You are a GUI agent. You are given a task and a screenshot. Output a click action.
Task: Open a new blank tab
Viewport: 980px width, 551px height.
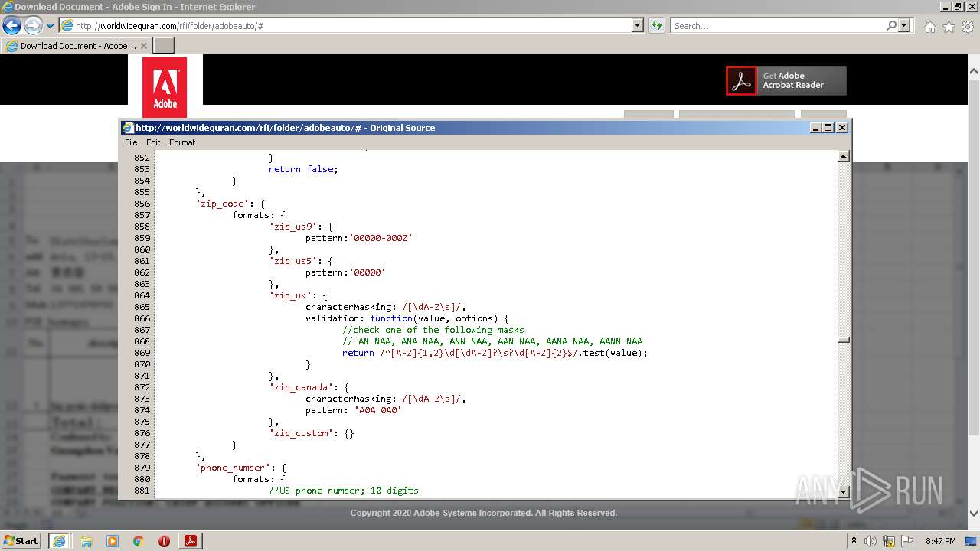coord(164,46)
